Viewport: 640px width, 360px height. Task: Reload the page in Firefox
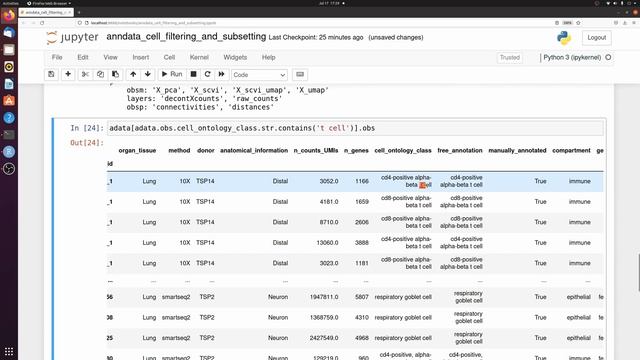(x=42, y=23)
